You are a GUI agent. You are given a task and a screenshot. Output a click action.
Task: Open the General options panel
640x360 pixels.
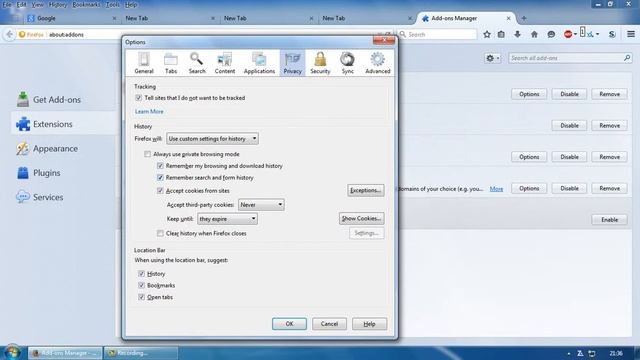pos(144,63)
